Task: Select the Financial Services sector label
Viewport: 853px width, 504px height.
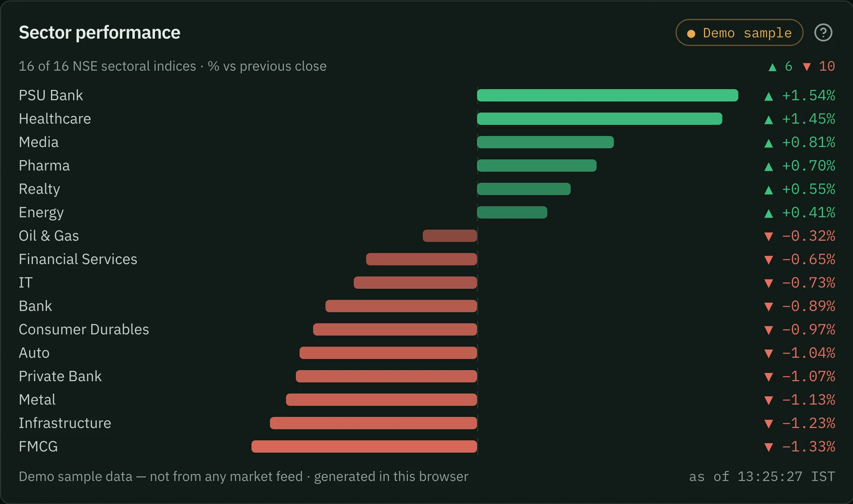Action: coord(78,259)
